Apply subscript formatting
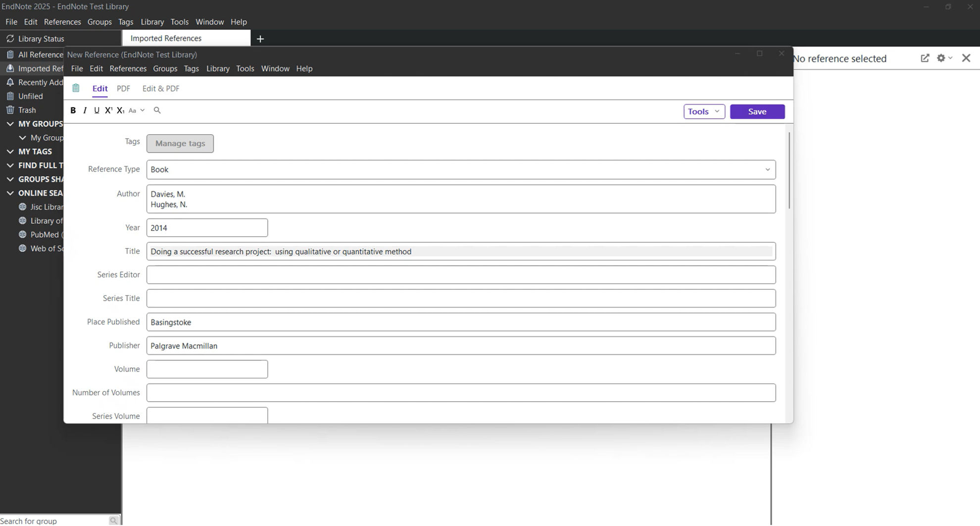This screenshot has height=526, width=980. coord(120,110)
